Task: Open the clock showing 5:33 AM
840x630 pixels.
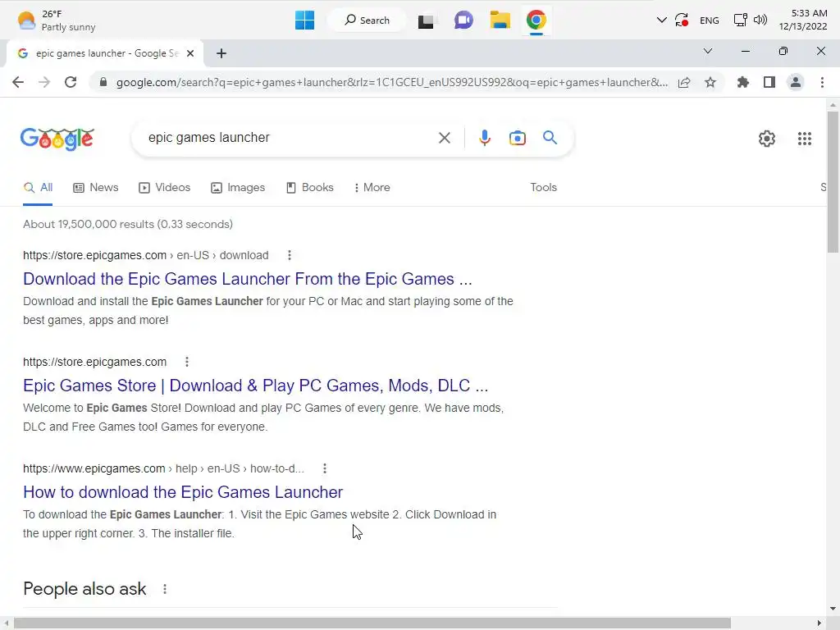Action: pos(803,20)
